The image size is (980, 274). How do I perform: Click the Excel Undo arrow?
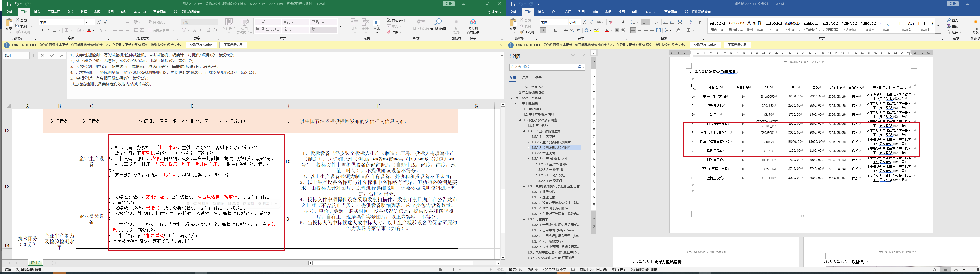[16, 4]
